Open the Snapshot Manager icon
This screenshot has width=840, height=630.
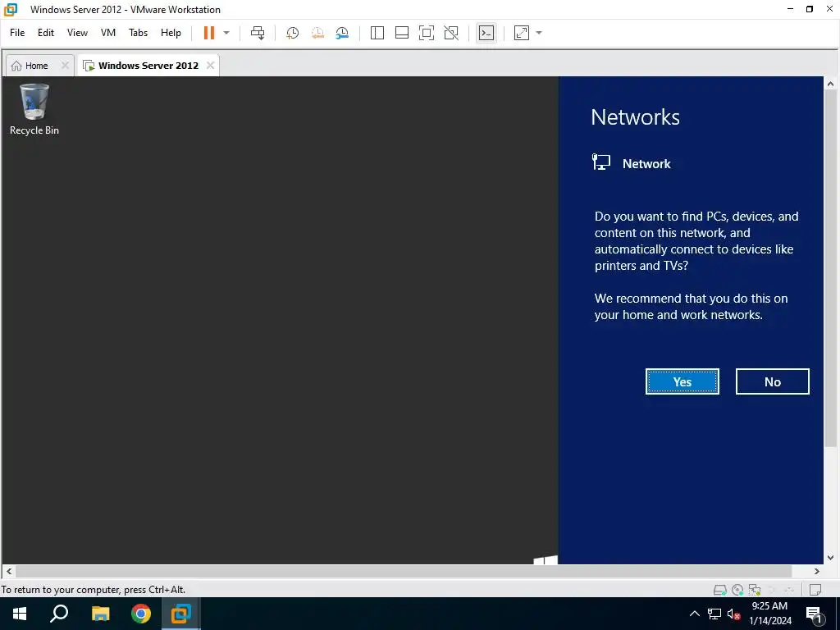342,33
